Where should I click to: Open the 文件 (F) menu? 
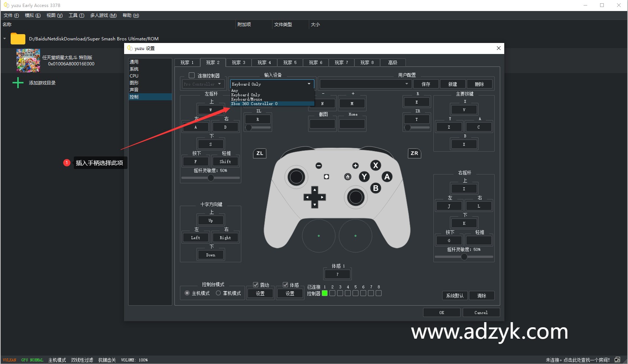[x=11, y=15]
